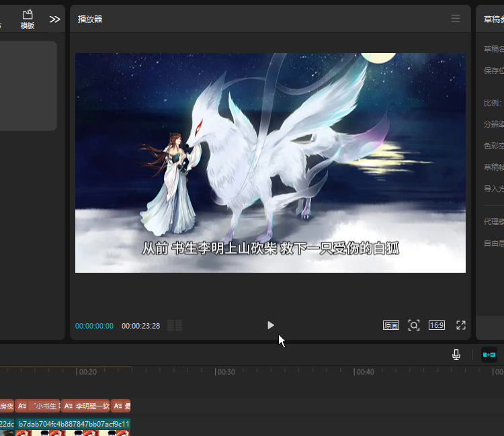The height and width of the screenshot is (436, 504).
Task: Start voiceover recording with microphone icon
Action: 456,355
